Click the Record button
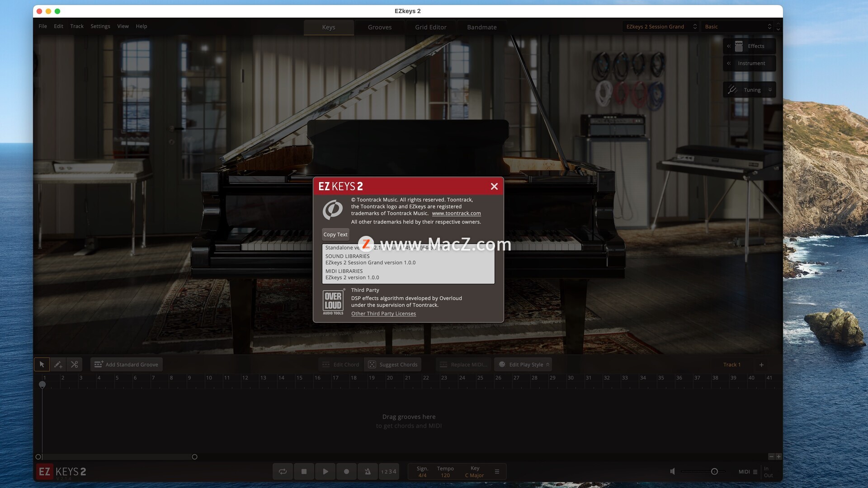This screenshot has width=868, height=488. pos(346,471)
